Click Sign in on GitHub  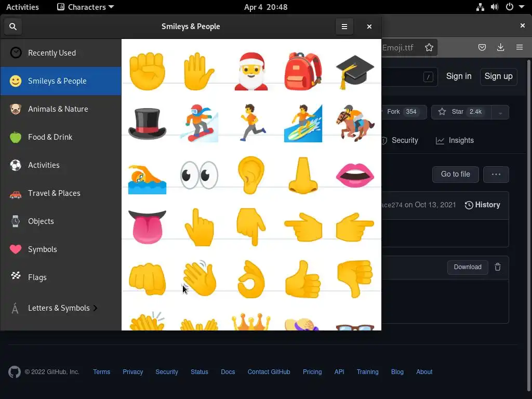tap(459, 76)
